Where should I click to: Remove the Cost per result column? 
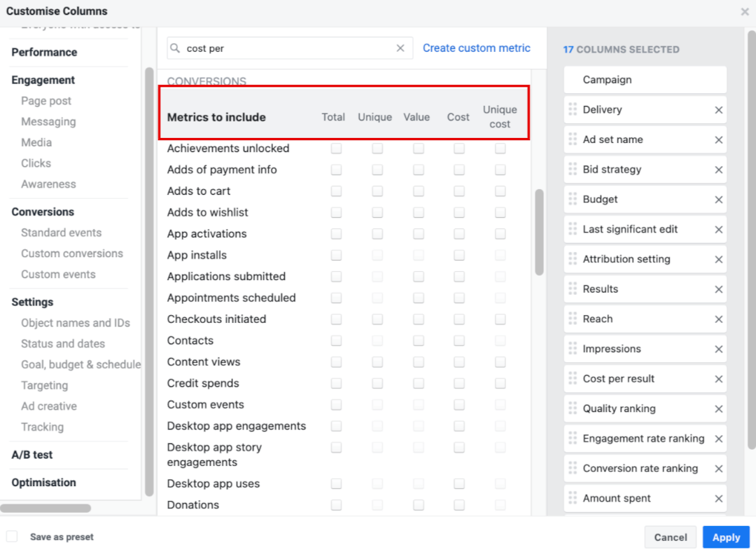718,379
